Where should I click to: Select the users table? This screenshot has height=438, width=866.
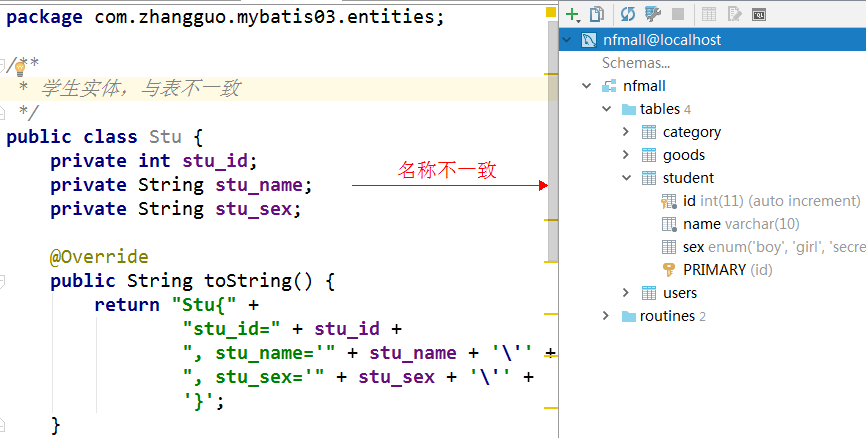click(x=680, y=293)
